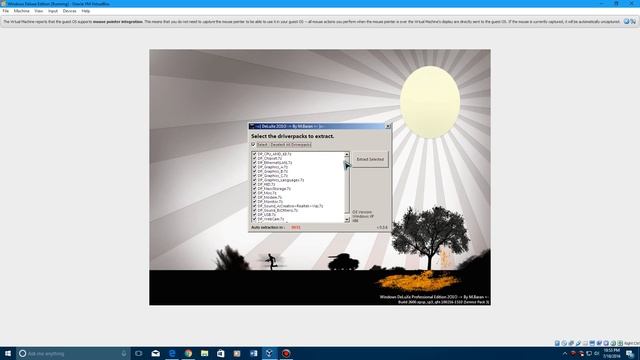640x360 pixels.
Task: Open the Windows Store taskbar icon
Action: tap(221, 353)
